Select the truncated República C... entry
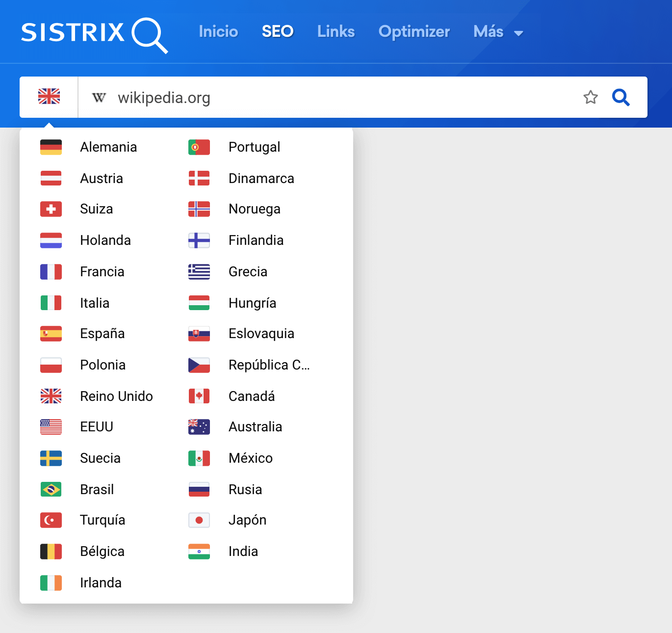This screenshot has width=672, height=633. [269, 365]
